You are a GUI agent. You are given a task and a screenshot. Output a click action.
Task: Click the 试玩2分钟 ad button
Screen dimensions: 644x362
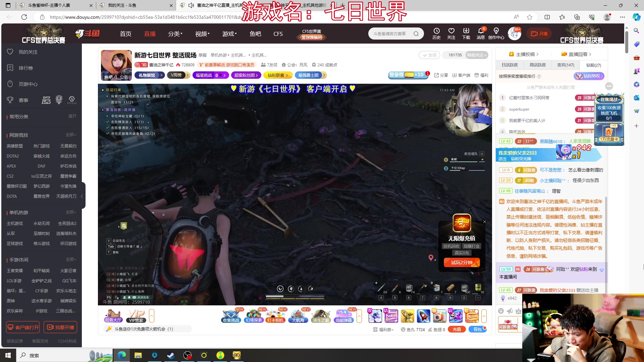(462, 262)
